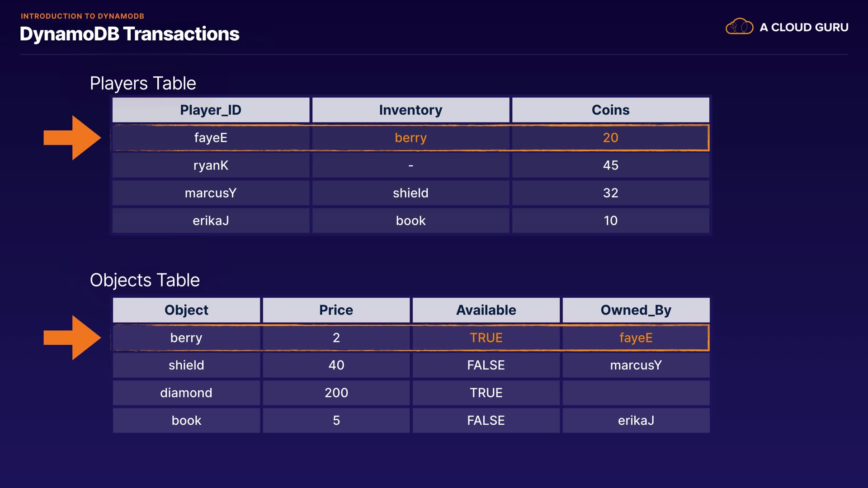Click the Price column header
The height and width of the screenshot is (488, 868).
click(x=336, y=310)
